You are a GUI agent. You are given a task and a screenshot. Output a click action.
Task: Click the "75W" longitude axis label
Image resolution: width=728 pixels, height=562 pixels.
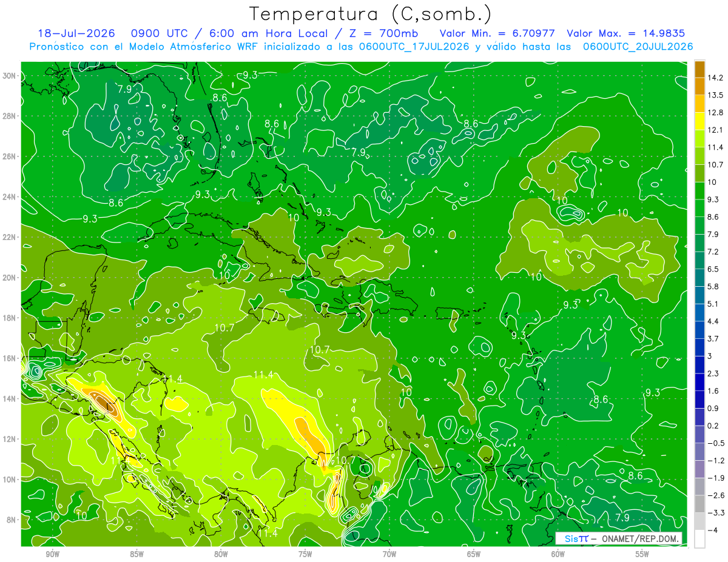305,554
